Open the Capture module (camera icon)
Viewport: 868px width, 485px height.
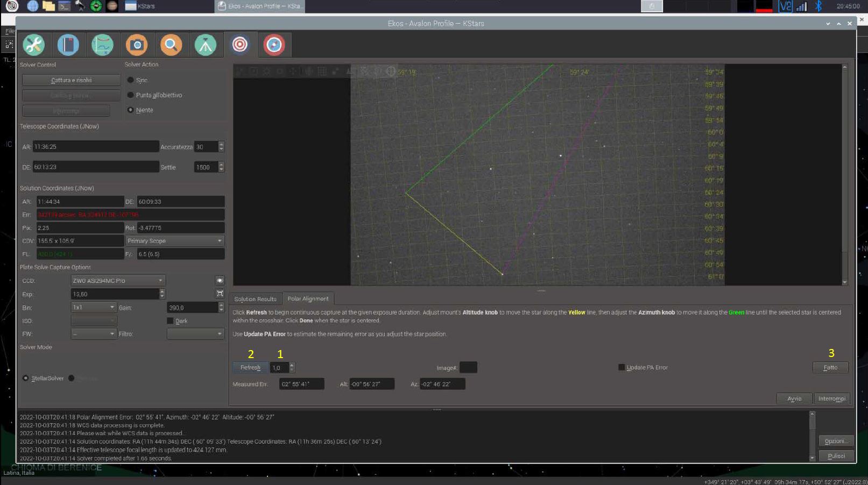coord(137,45)
